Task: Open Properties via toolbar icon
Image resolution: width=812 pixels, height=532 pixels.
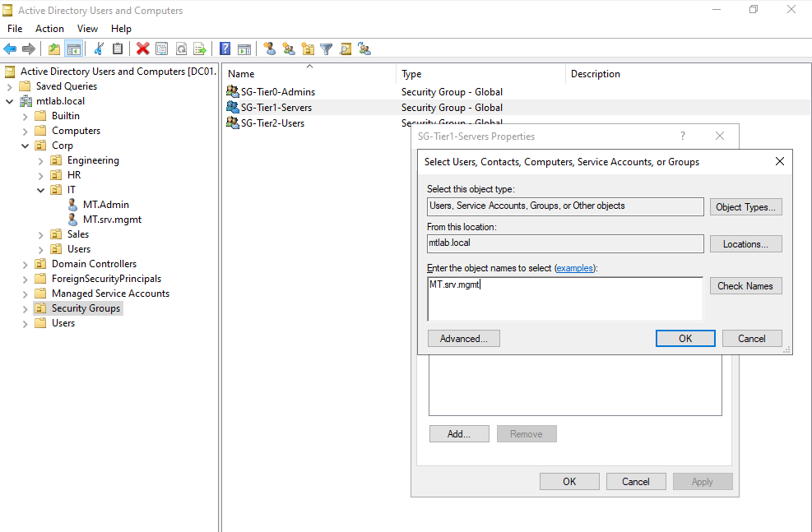Action: pos(161,49)
